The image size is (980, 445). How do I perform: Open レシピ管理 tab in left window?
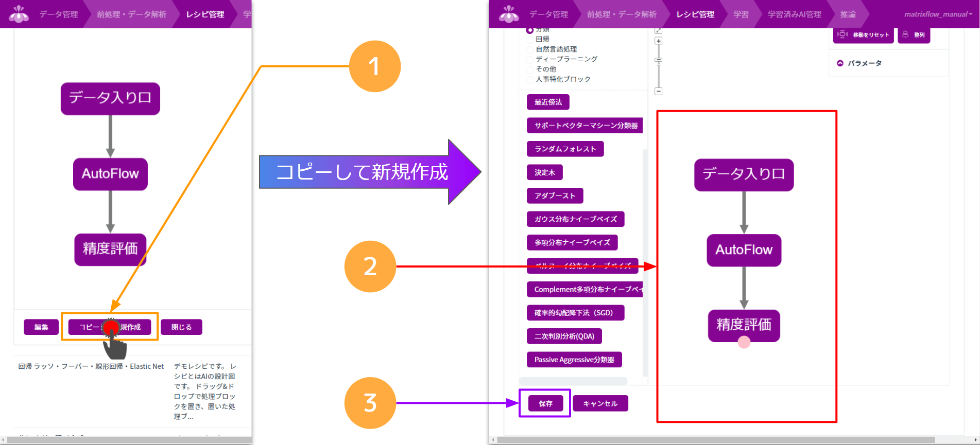click(x=205, y=14)
